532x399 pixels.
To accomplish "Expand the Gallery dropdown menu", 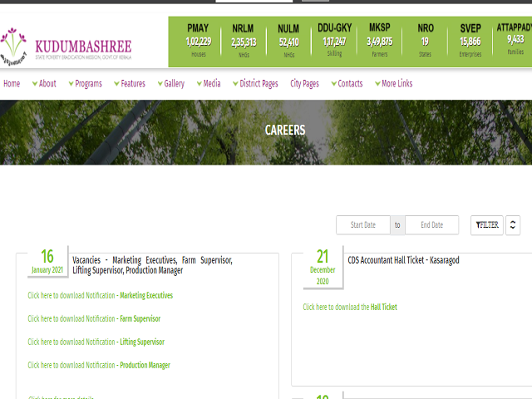I will (171, 83).
